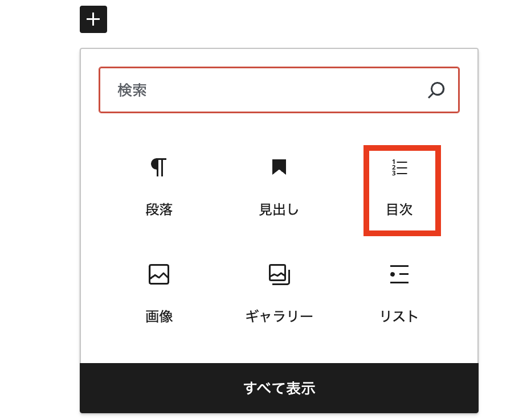The height and width of the screenshot is (420, 531).
Task: Click the black plus block inserter button
Action: [x=93, y=19]
